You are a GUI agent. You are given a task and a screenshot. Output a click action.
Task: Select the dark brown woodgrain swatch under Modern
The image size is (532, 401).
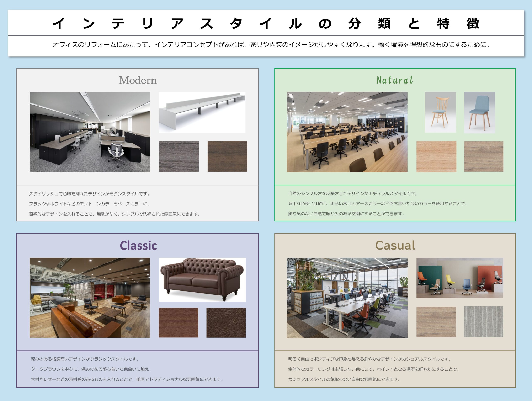click(227, 156)
